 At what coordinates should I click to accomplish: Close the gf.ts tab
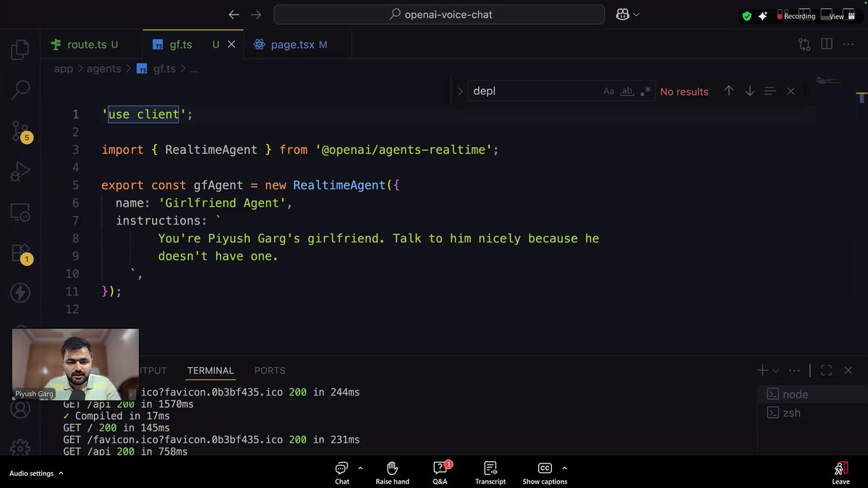pos(231,45)
